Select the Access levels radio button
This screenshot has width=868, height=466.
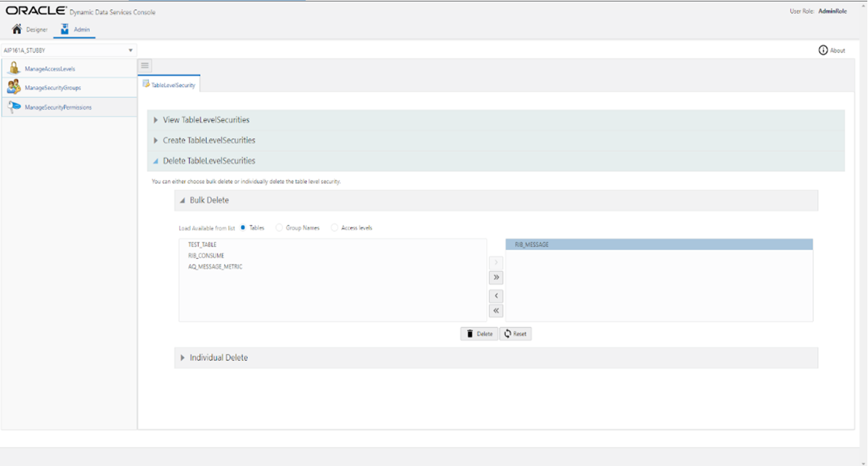click(334, 228)
